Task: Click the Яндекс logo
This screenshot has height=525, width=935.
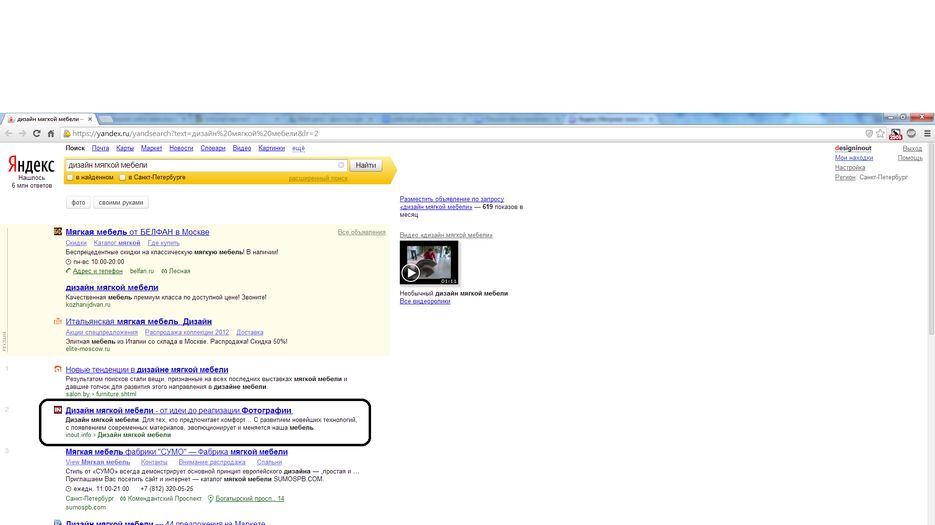Action: point(31,165)
